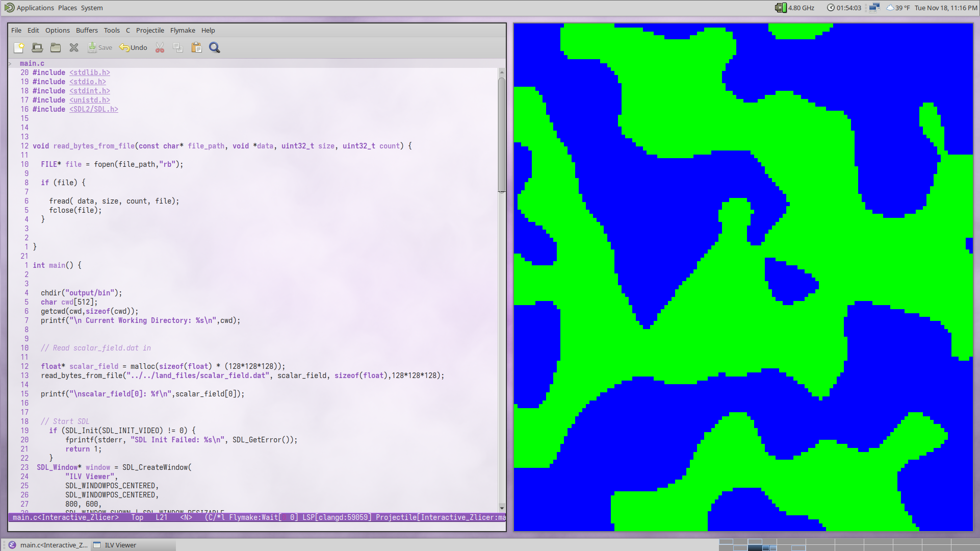Click the Copy toolbar icon
Screen dimensions: 980x551
tap(178, 47)
